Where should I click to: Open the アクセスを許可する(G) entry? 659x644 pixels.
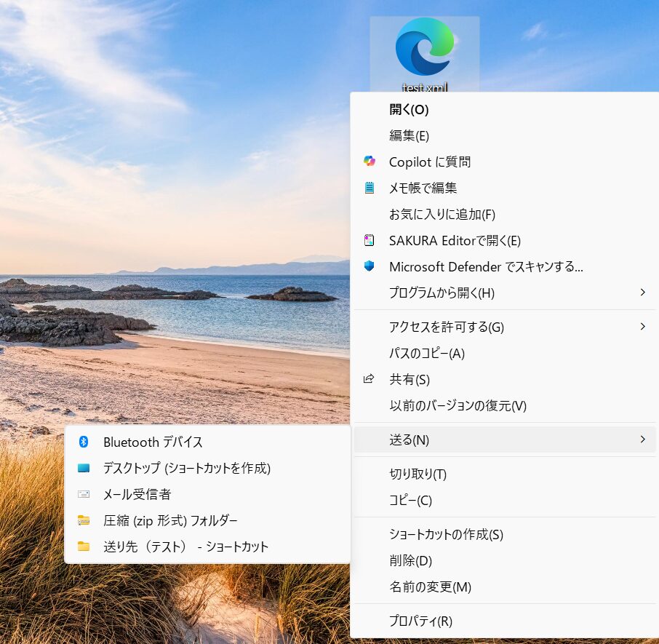click(505, 327)
